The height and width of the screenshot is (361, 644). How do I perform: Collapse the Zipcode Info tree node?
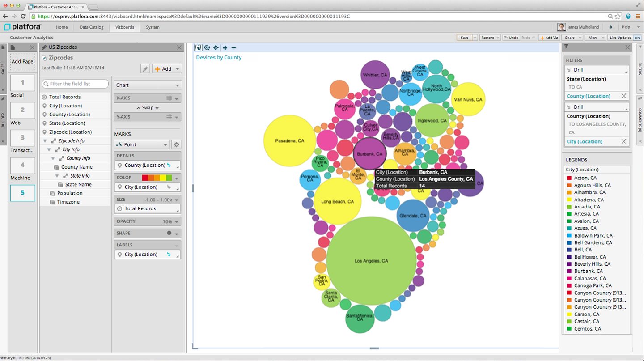point(46,141)
